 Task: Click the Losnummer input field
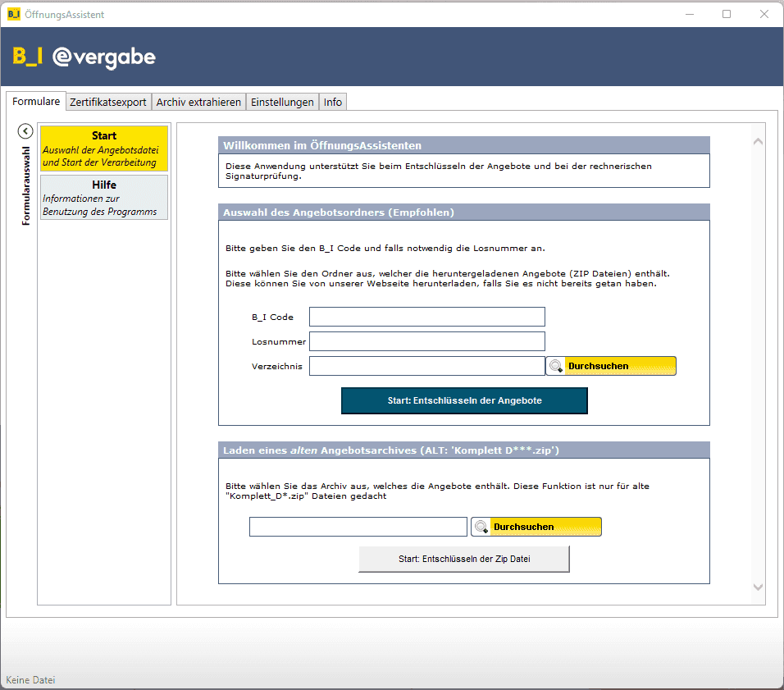426,340
